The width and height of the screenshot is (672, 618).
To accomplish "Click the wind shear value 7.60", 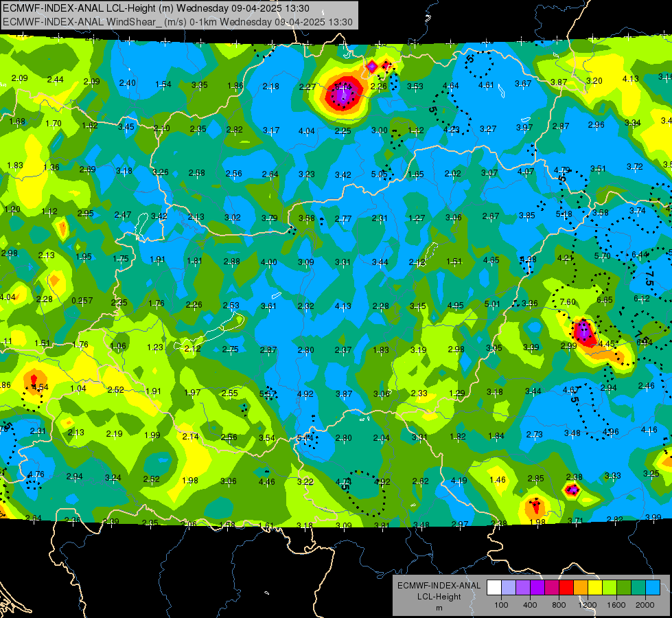I will point(568,302).
